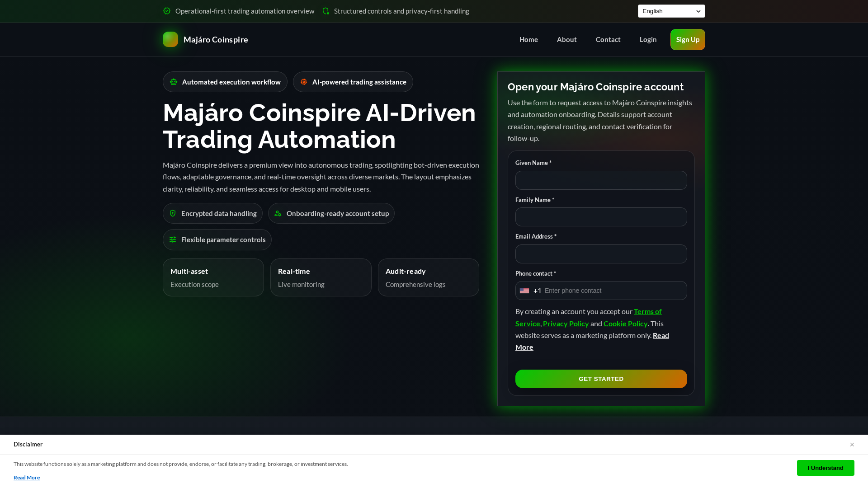Screen dimensions: 868x488
Task: Click the Onboarding-ready account setup pill
Action: tap(331, 213)
